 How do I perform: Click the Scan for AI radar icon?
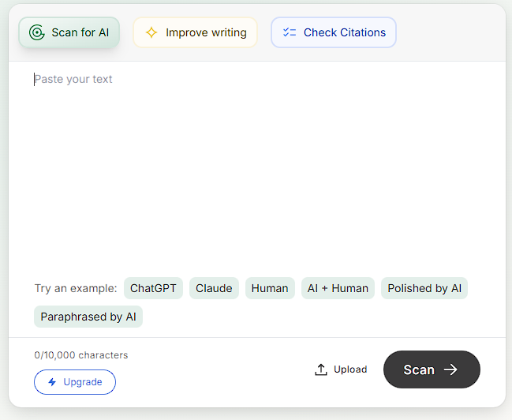pyautogui.click(x=36, y=32)
